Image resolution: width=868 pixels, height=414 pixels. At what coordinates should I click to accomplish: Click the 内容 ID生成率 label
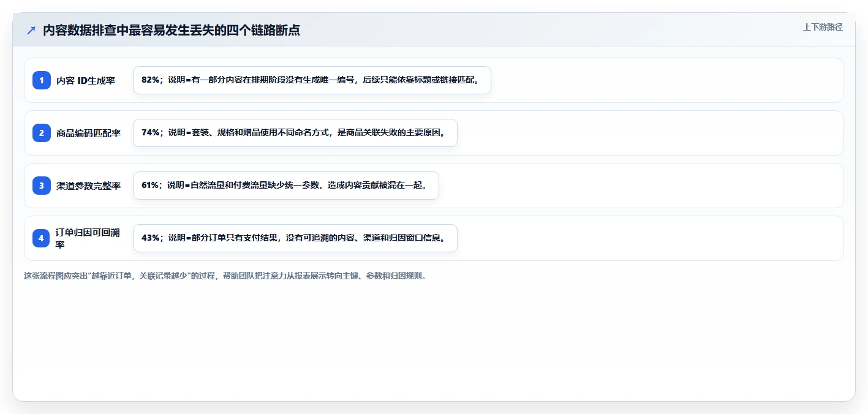tap(86, 80)
